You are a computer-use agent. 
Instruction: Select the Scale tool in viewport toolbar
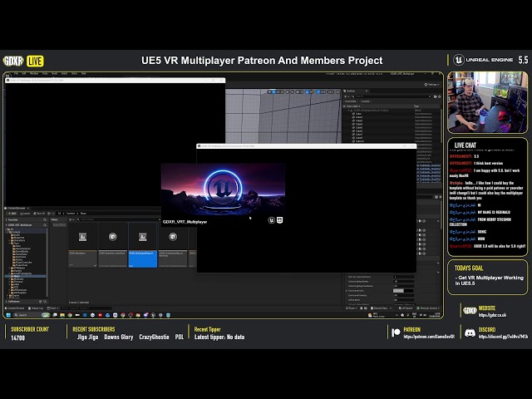pyautogui.click(x=282, y=91)
